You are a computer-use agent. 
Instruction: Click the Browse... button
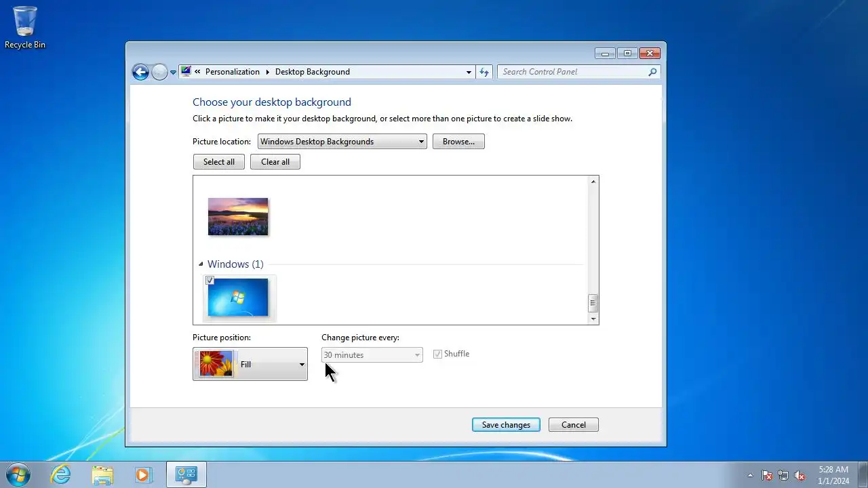(x=458, y=142)
